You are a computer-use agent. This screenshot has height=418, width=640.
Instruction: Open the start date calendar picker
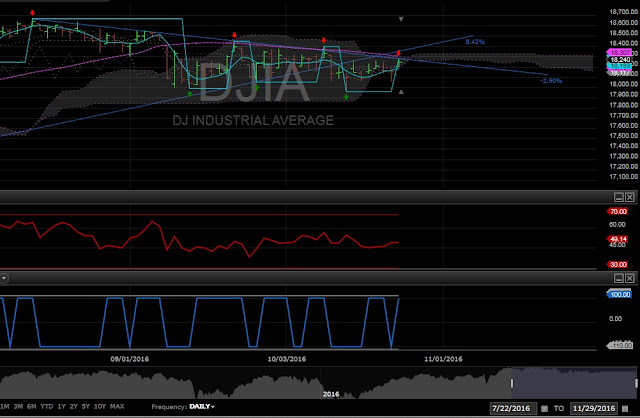click(544, 408)
